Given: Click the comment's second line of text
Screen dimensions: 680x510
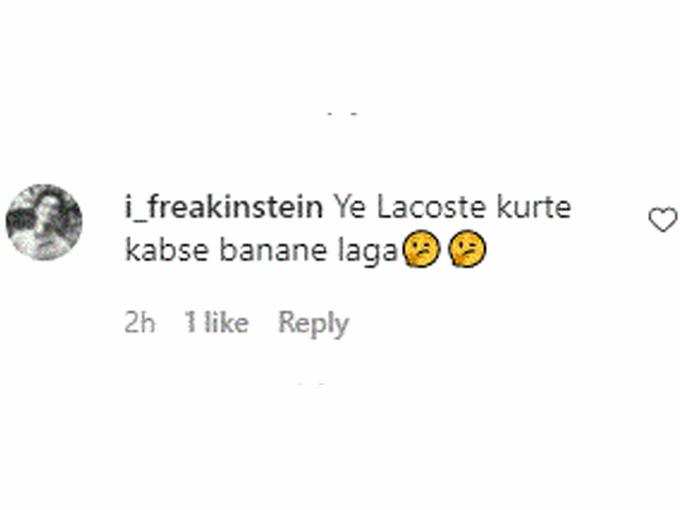Looking at the screenshot, I should click(306, 250).
